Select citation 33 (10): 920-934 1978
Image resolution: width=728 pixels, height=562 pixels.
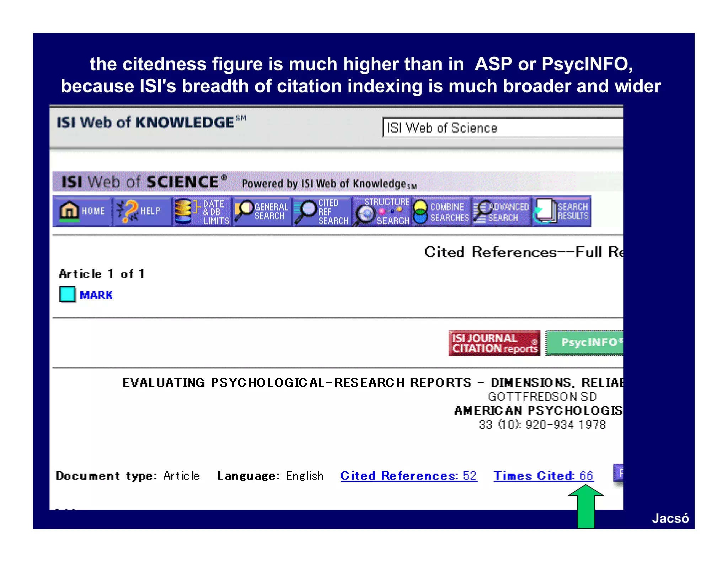542,425
